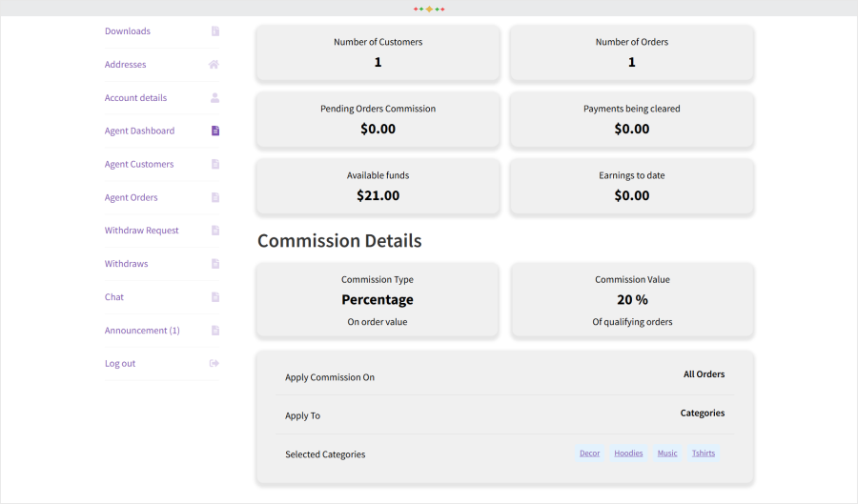This screenshot has width=858, height=504.
Task: Open Agent Customers page
Action: [x=139, y=164]
